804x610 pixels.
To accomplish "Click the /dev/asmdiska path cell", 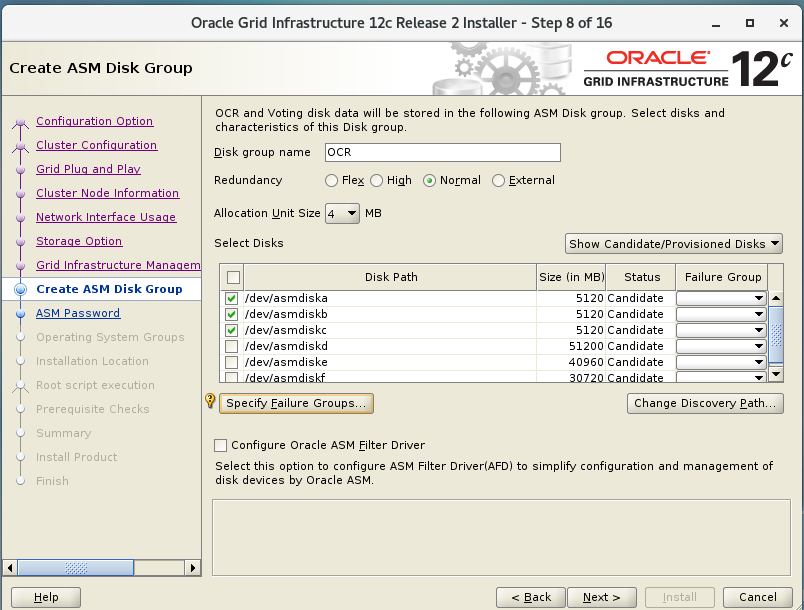I will click(x=390, y=298).
